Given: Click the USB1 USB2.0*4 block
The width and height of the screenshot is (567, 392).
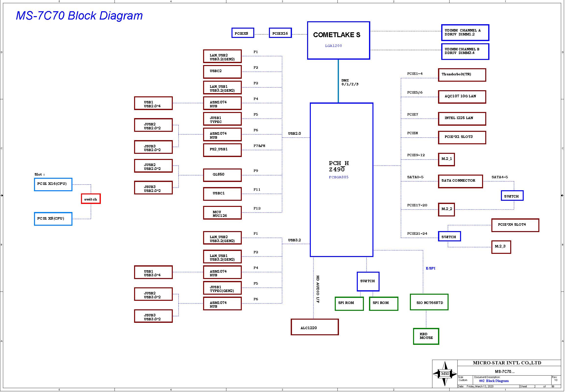Looking at the screenshot, I should tap(153, 103).
